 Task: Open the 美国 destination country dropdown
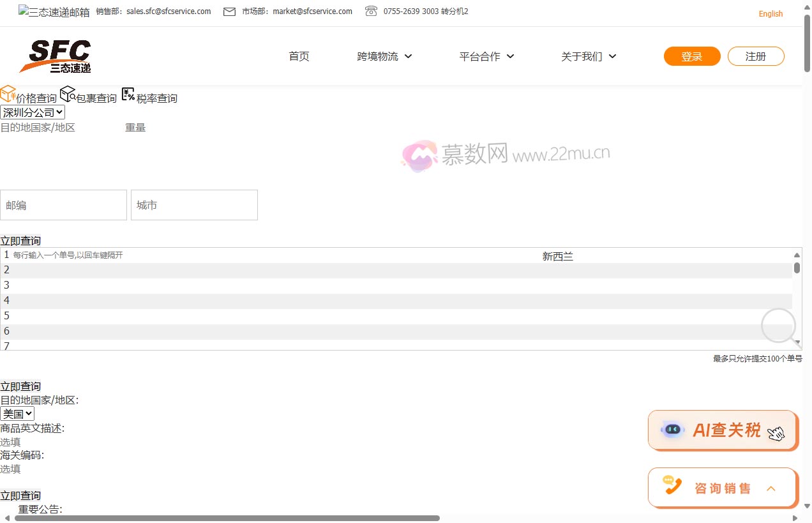point(17,413)
